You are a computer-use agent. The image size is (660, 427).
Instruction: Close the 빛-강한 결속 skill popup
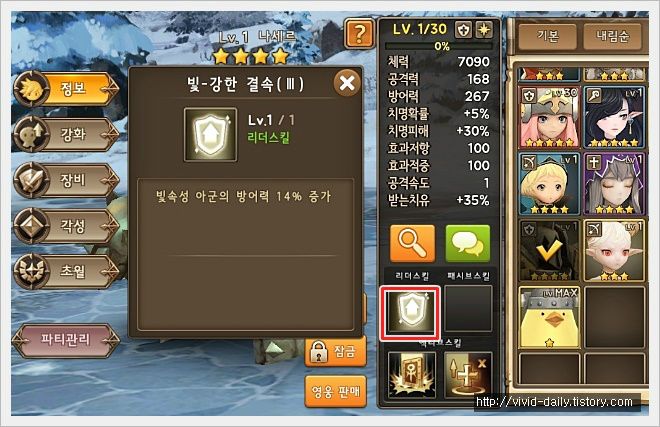pyautogui.click(x=347, y=83)
